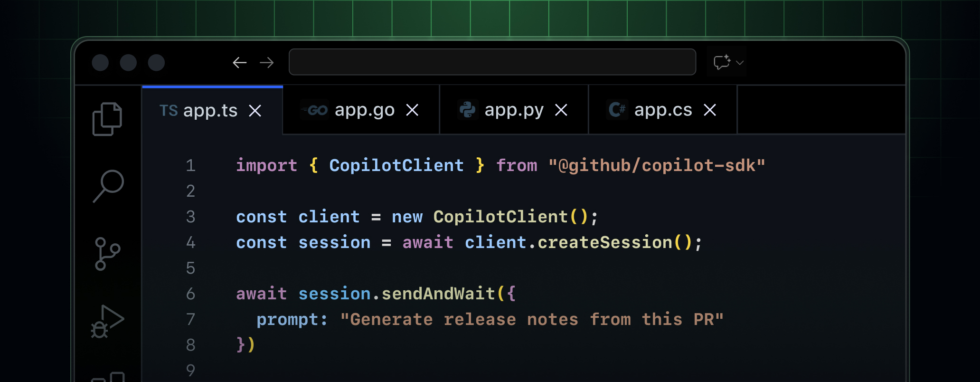Viewport: 980px width, 382px height.
Task: Click the Copilot chat icon
Action: click(x=722, y=62)
